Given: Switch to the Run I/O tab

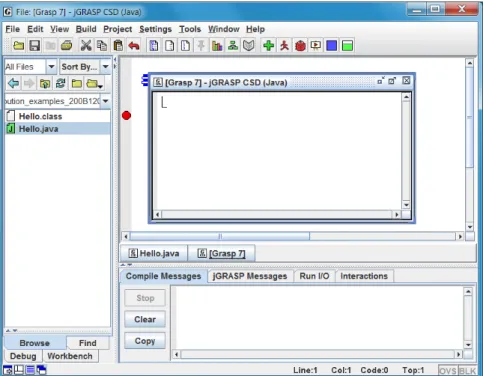Looking at the screenshot, I should tap(314, 276).
